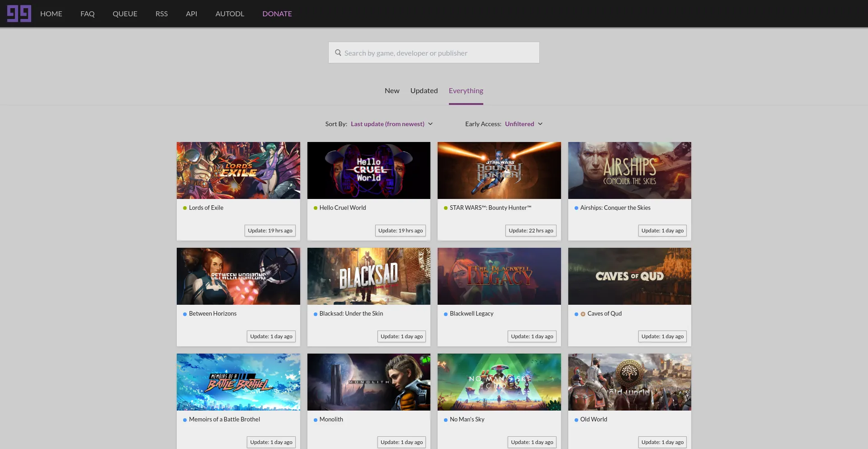Open the Sort By dropdown
This screenshot has width=868, height=449.
pos(392,124)
